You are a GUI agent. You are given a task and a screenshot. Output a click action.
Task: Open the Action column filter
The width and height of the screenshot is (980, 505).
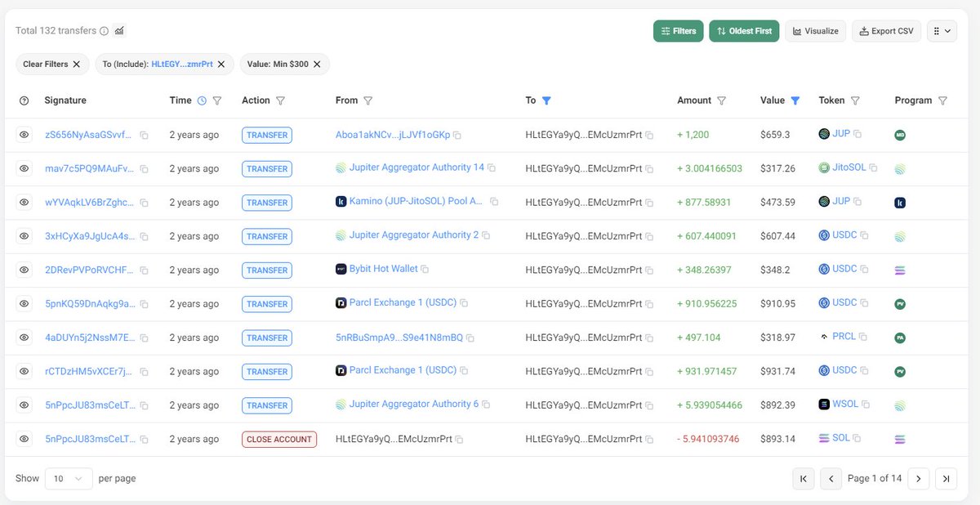point(280,101)
